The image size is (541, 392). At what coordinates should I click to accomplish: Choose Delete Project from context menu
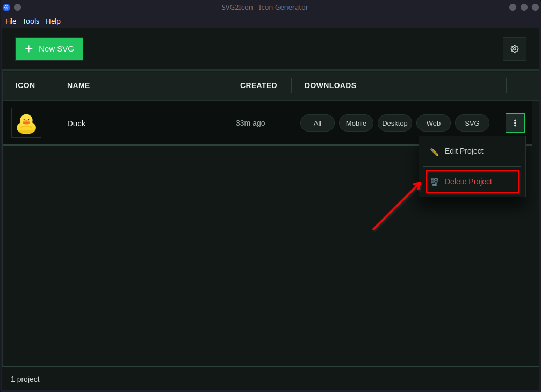tap(468, 182)
